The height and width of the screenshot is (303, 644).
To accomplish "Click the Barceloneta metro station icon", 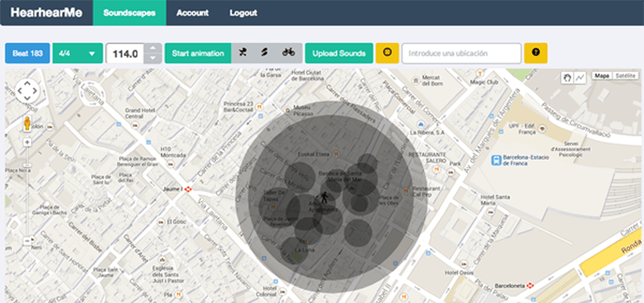I will coord(530,285).
